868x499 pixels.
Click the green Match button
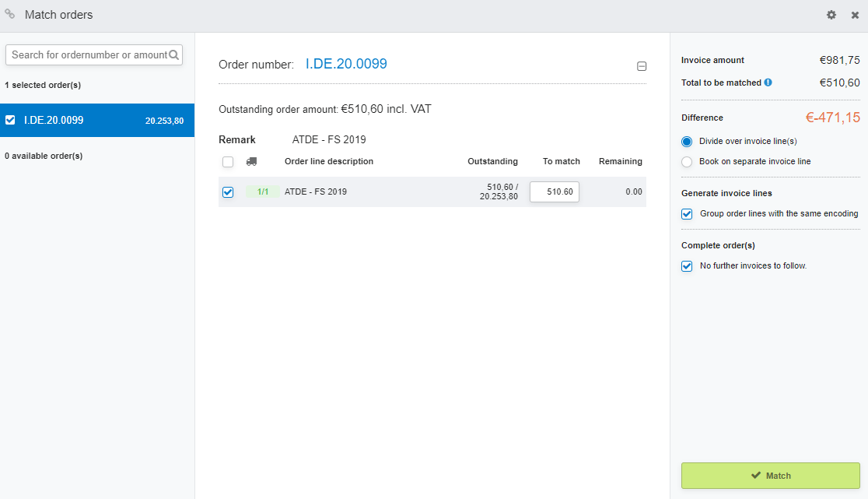coord(771,476)
